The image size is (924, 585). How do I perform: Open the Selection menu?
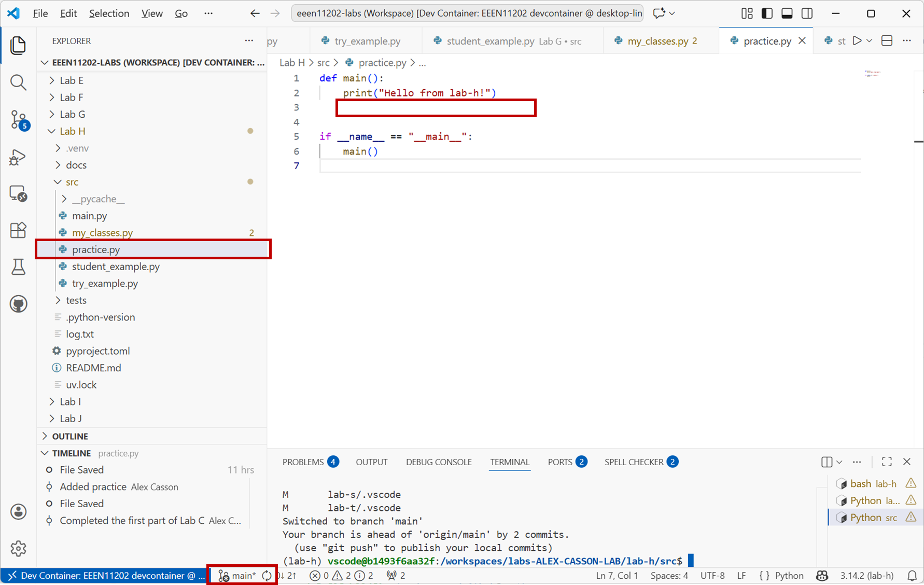tap(109, 13)
